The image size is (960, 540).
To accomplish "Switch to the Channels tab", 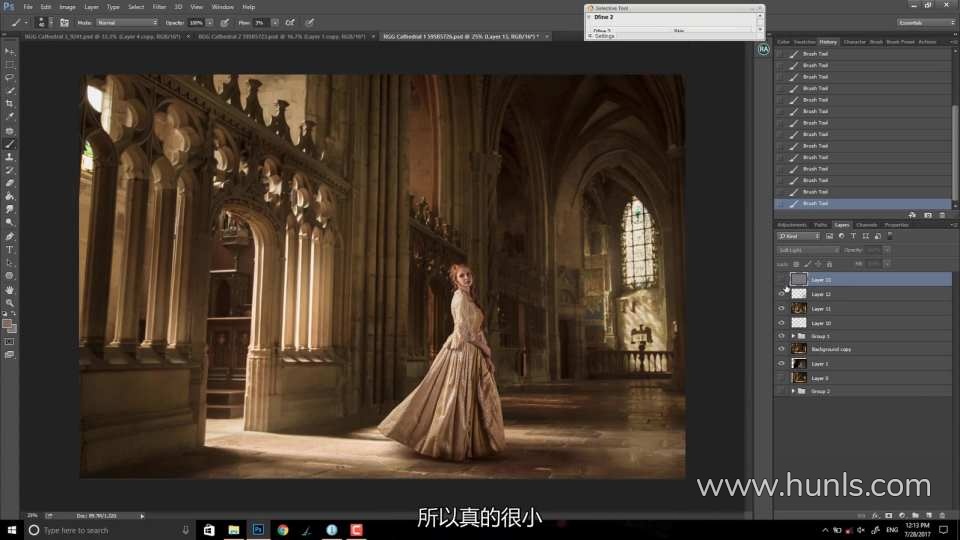I will point(866,225).
